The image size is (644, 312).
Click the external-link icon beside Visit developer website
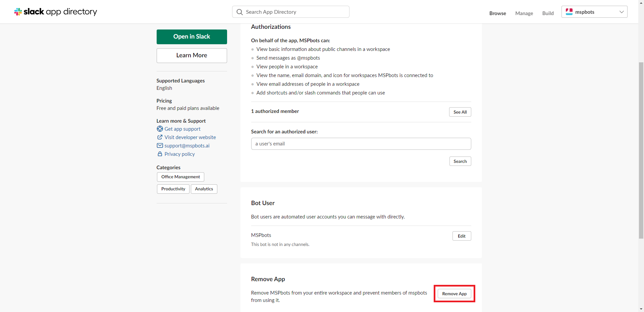(160, 137)
